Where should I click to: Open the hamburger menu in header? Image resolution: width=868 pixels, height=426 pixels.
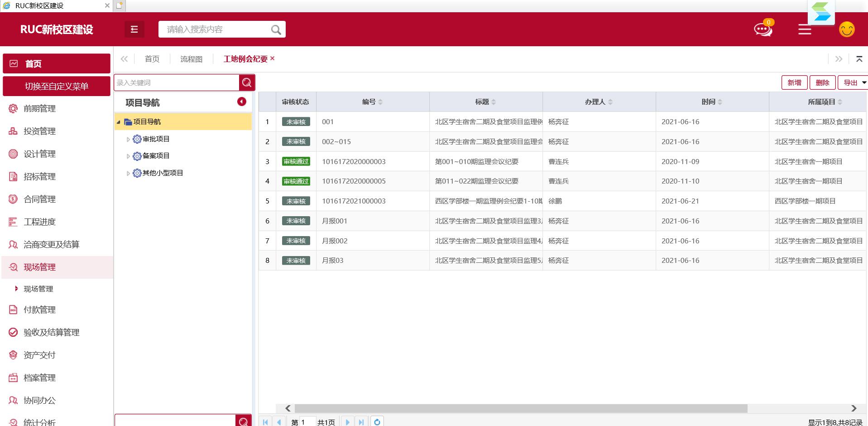pyautogui.click(x=804, y=30)
